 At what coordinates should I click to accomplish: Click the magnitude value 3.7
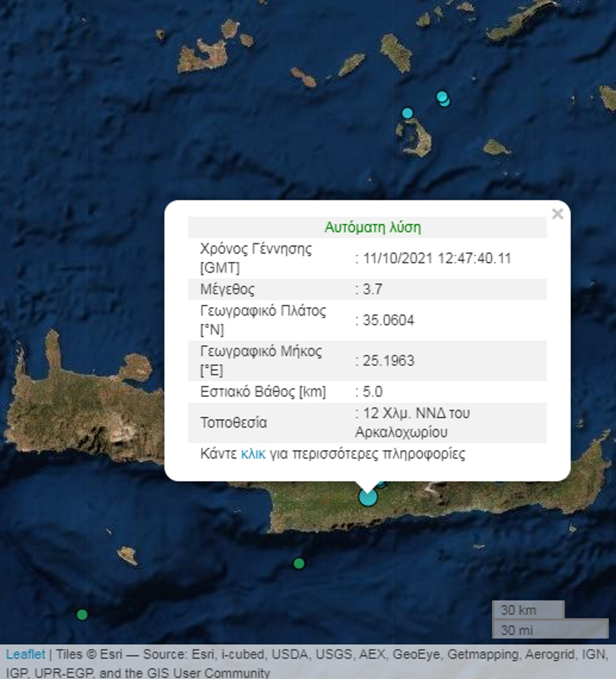pos(372,289)
